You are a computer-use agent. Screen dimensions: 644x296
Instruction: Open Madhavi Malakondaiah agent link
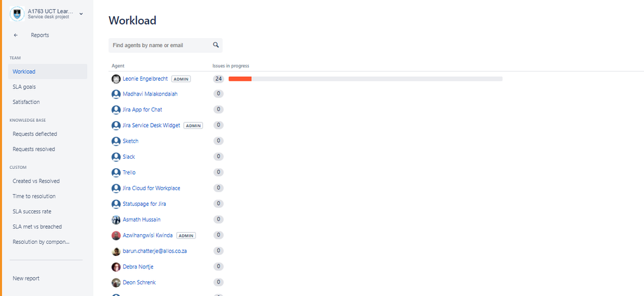coord(150,94)
